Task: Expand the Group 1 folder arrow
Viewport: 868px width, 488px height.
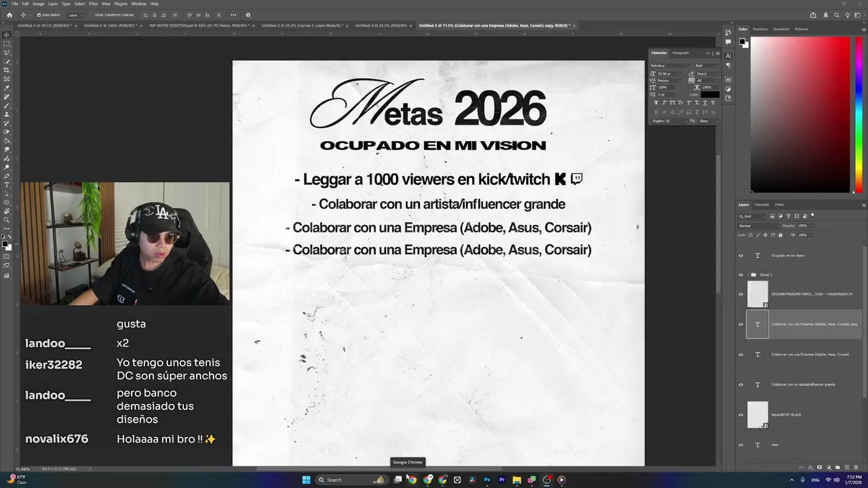Action: point(749,274)
